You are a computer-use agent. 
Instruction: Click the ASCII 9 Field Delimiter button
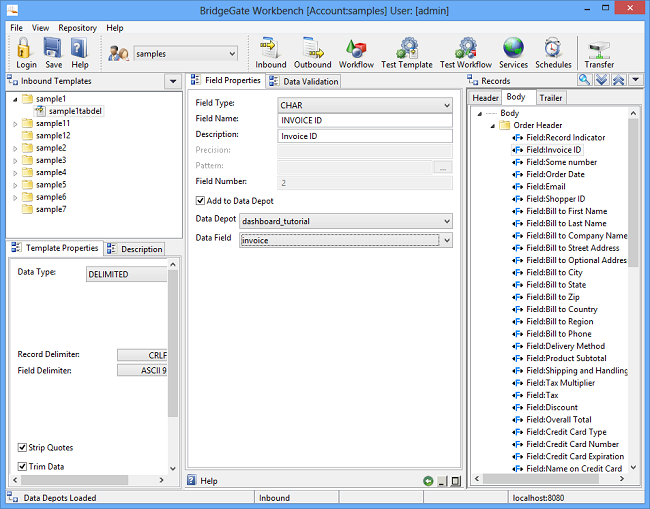click(142, 370)
